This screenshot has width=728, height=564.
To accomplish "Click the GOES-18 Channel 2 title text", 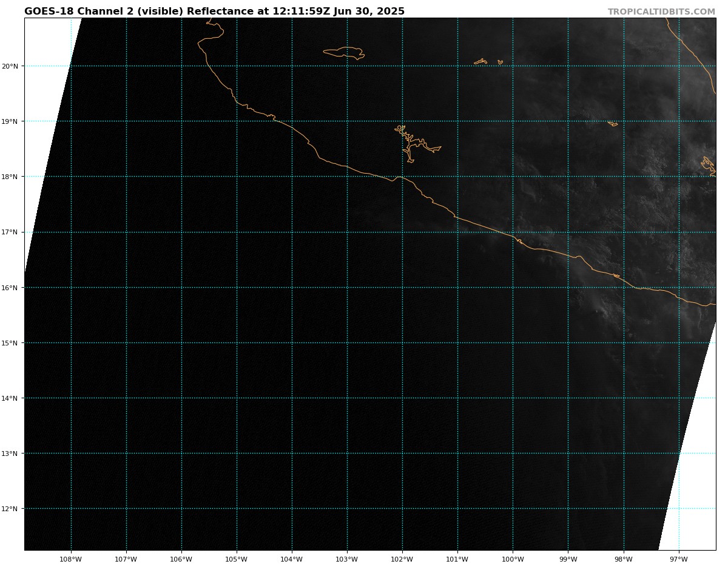I will point(214,12).
